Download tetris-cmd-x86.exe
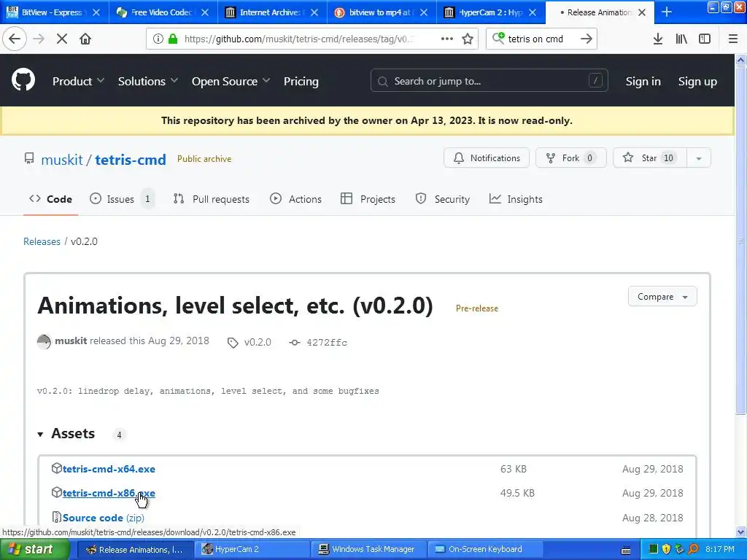The height and width of the screenshot is (560, 747). [x=109, y=494]
